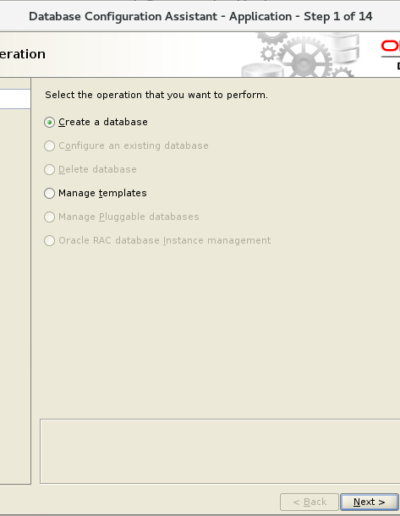
Task: Click the 'Select the operation' instruction text
Action: 156,95
